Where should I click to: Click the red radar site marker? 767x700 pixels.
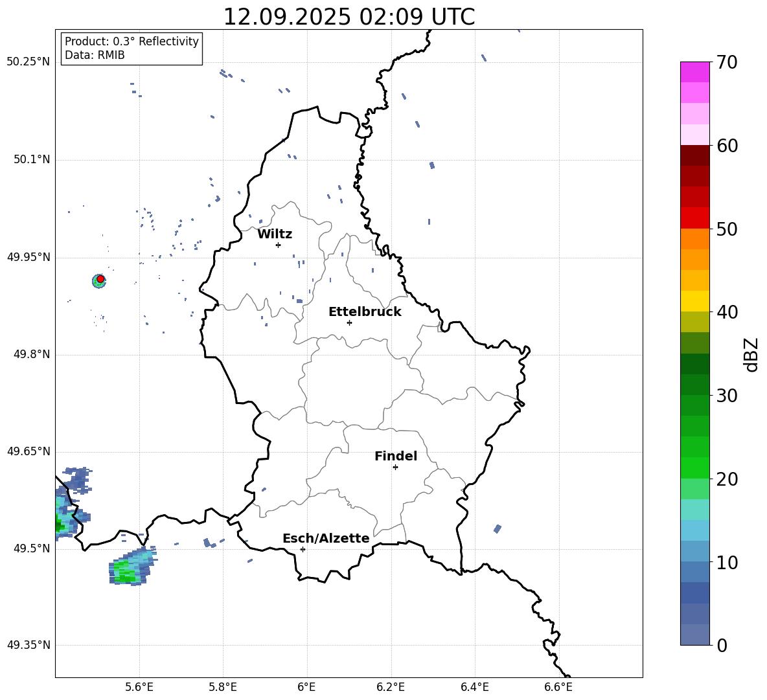point(100,279)
